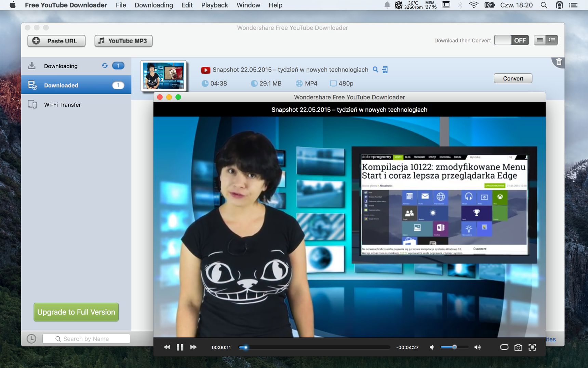
Task: Click the notification bell in menu bar
Action: (x=387, y=5)
